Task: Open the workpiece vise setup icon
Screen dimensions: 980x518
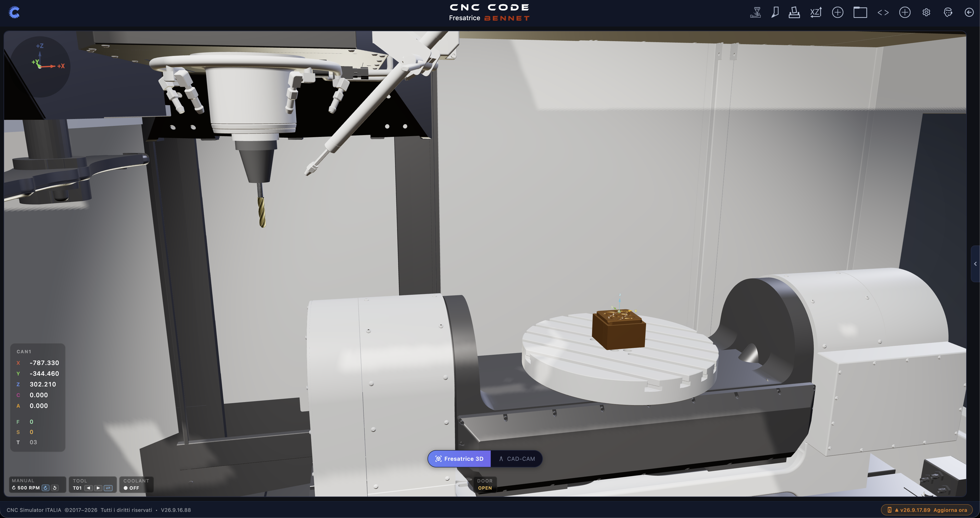Action: 794,13
